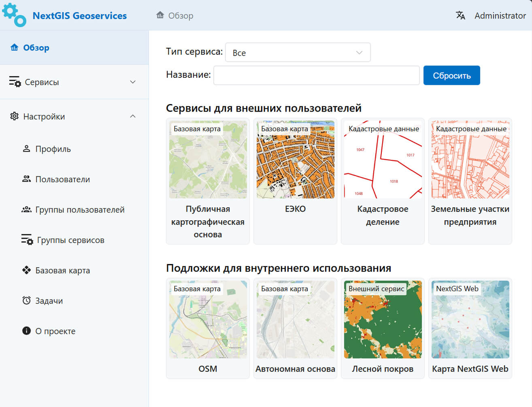
Task: Click the Настройки gear icon
Action: (x=15, y=116)
